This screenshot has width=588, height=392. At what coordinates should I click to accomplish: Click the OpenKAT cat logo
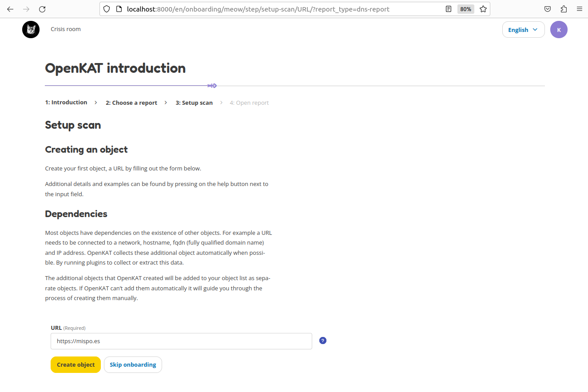(x=31, y=30)
